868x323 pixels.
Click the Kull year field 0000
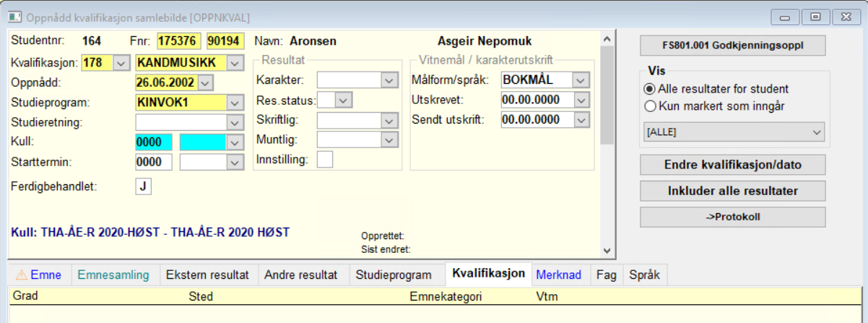point(154,142)
